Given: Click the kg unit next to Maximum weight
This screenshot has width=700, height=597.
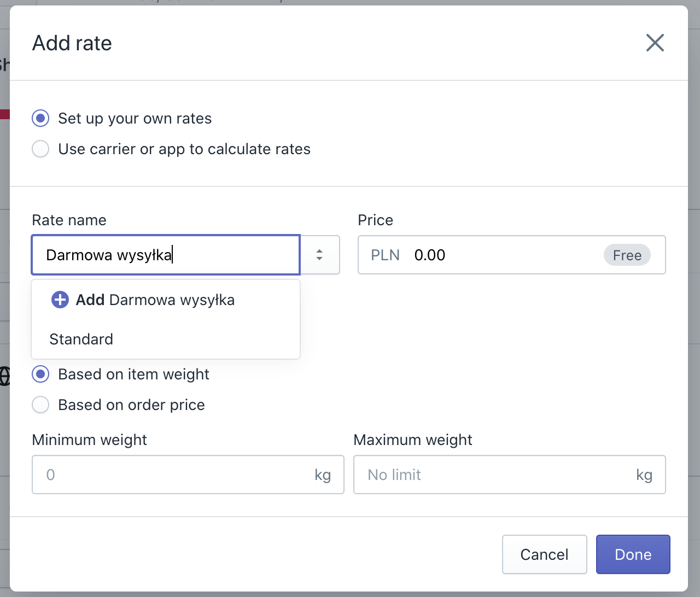Looking at the screenshot, I should click(x=645, y=475).
